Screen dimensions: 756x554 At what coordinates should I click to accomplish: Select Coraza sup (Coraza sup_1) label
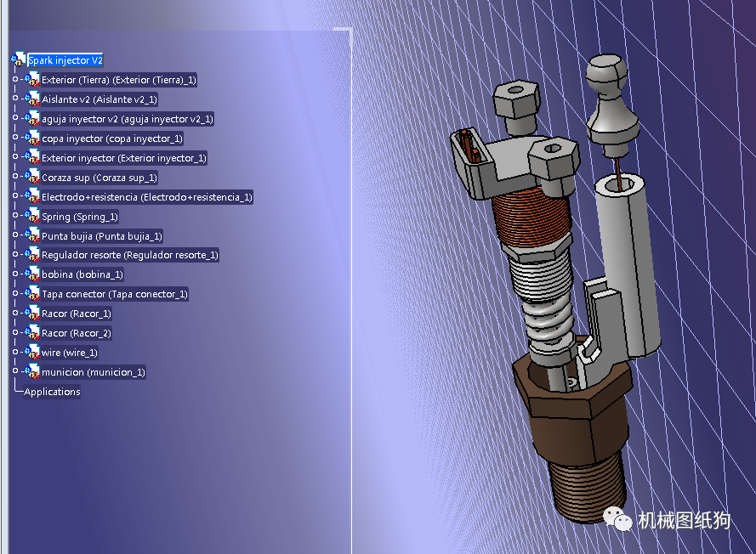coord(99,178)
